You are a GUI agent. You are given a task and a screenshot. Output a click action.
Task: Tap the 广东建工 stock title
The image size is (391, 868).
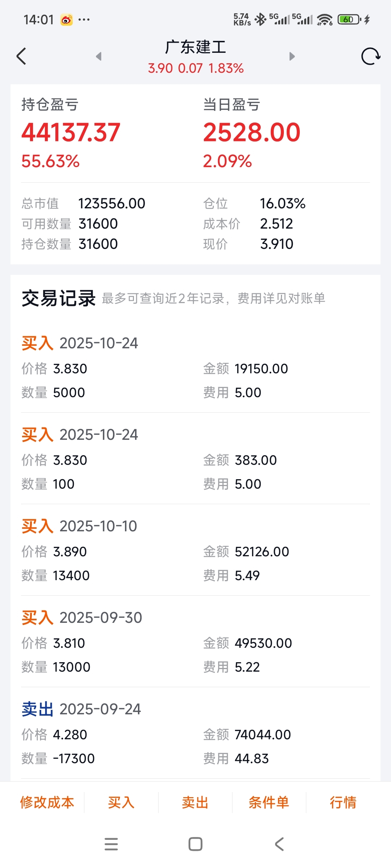point(195,47)
